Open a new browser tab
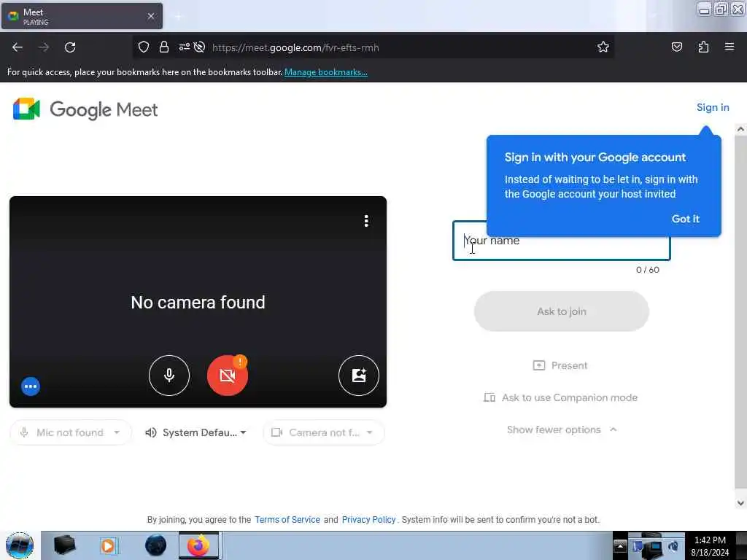 [178, 17]
